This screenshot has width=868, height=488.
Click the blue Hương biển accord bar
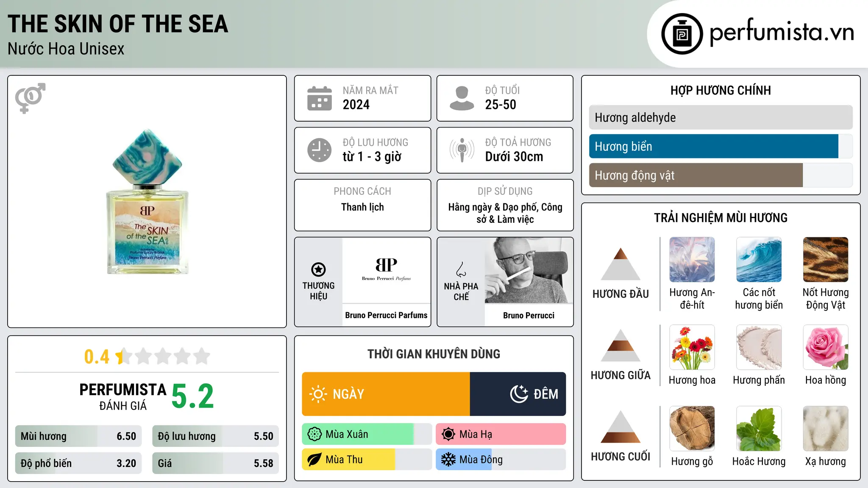[x=714, y=146]
